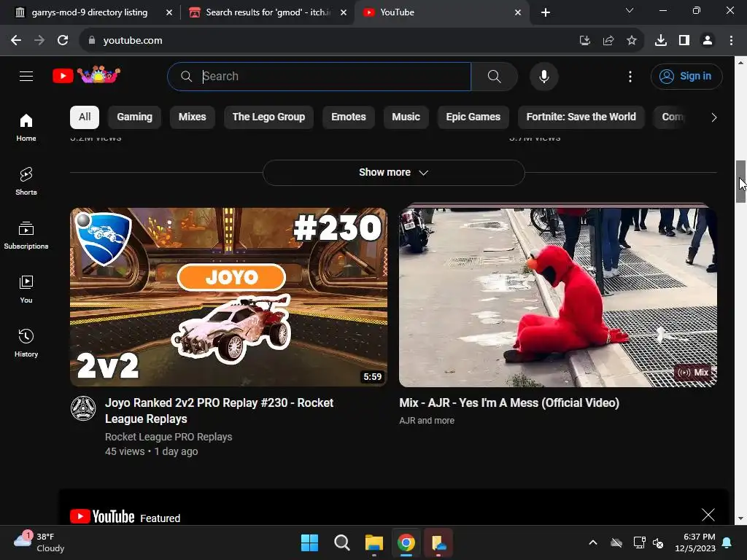The width and height of the screenshot is (747, 560).
Task: Open File Explorer from taskbar
Action: tap(374, 542)
